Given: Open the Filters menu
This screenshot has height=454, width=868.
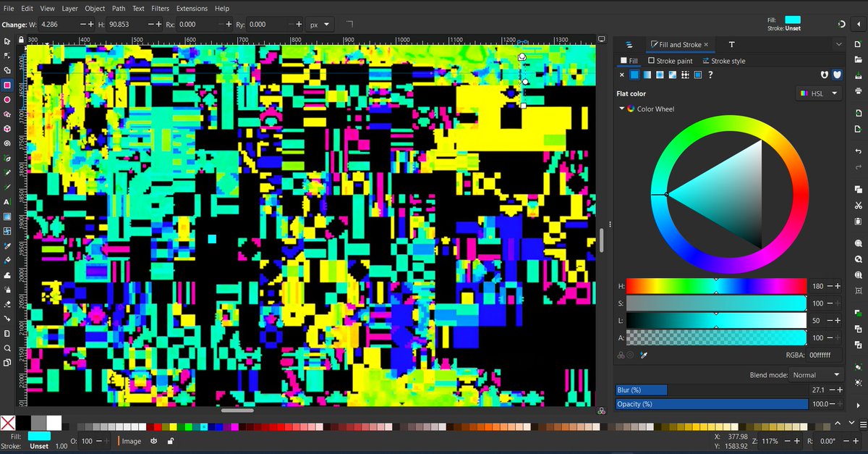Looking at the screenshot, I should point(161,8).
